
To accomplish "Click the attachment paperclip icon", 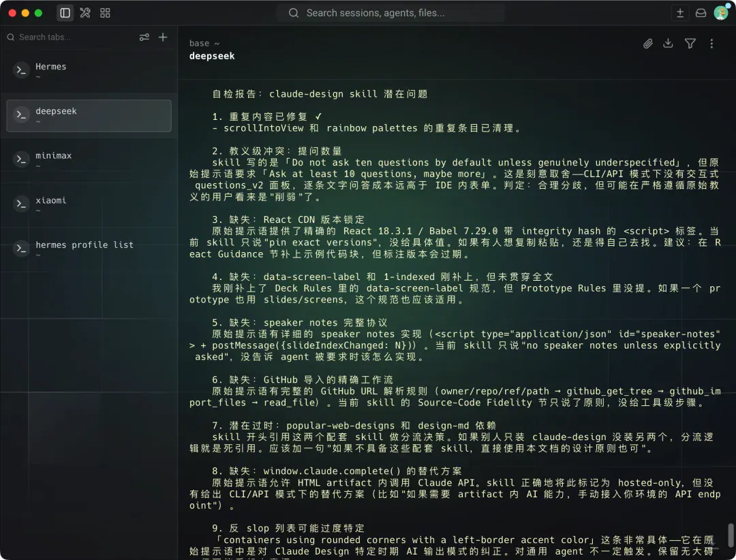I will 648,44.
